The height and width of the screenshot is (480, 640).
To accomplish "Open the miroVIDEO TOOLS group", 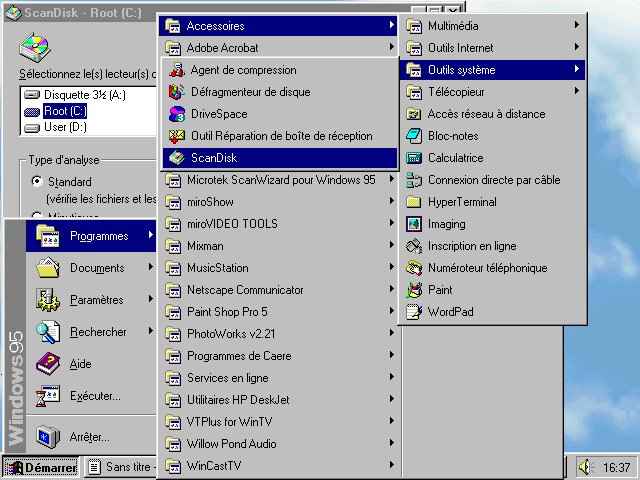I will (x=278, y=224).
